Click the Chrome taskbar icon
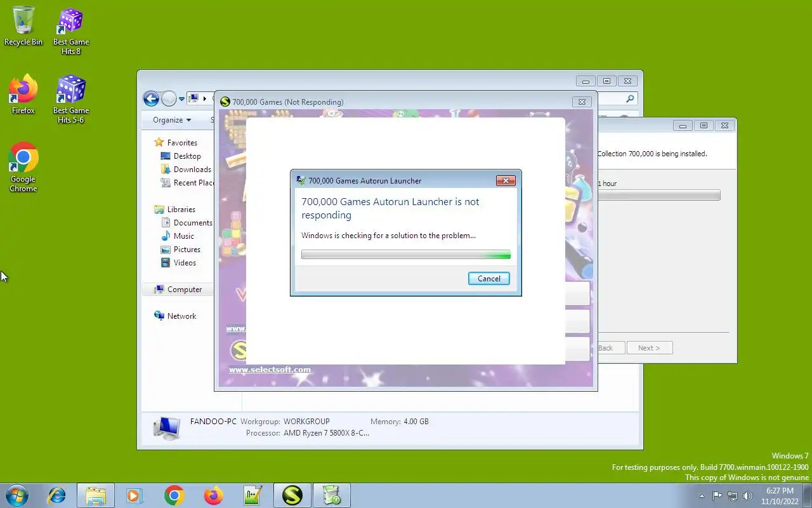Screen dimensions: 812x508 (174, 495)
